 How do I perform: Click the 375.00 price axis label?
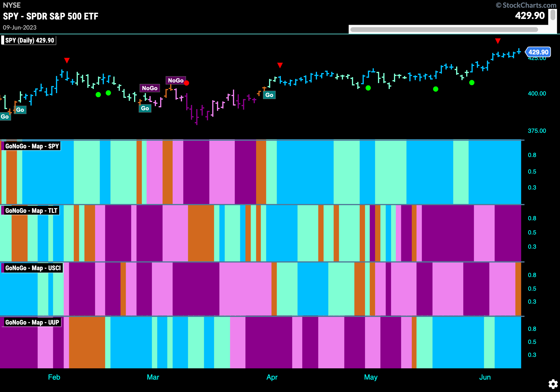coord(537,131)
